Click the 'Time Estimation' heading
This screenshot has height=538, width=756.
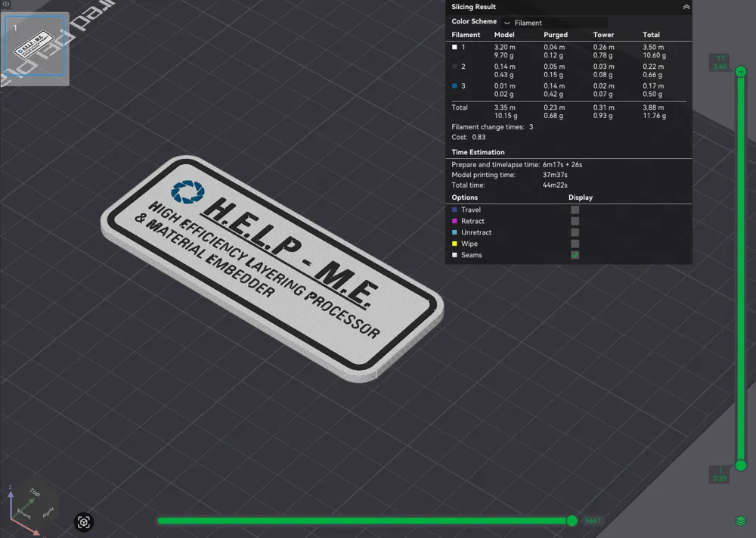[x=478, y=152]
